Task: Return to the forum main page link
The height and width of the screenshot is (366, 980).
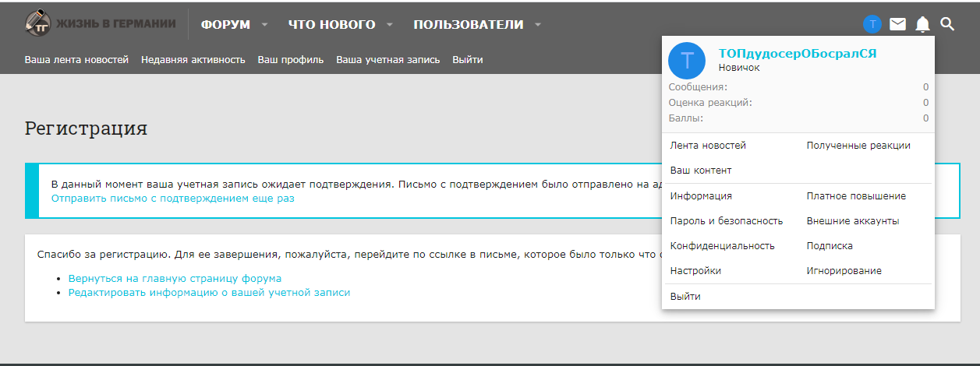Action: click(x=175, y=278)
